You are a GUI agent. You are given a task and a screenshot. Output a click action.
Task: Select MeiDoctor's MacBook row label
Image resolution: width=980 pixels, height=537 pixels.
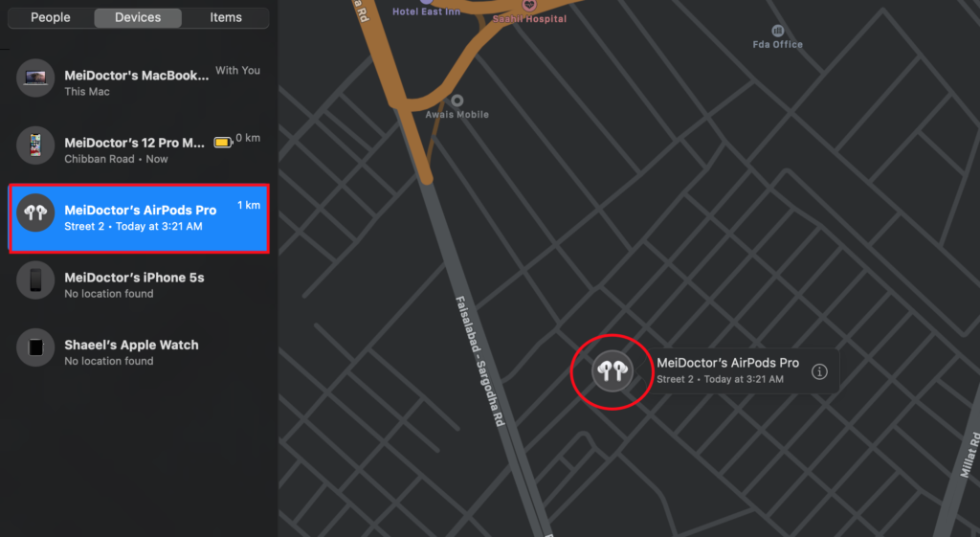coord(137,76)
